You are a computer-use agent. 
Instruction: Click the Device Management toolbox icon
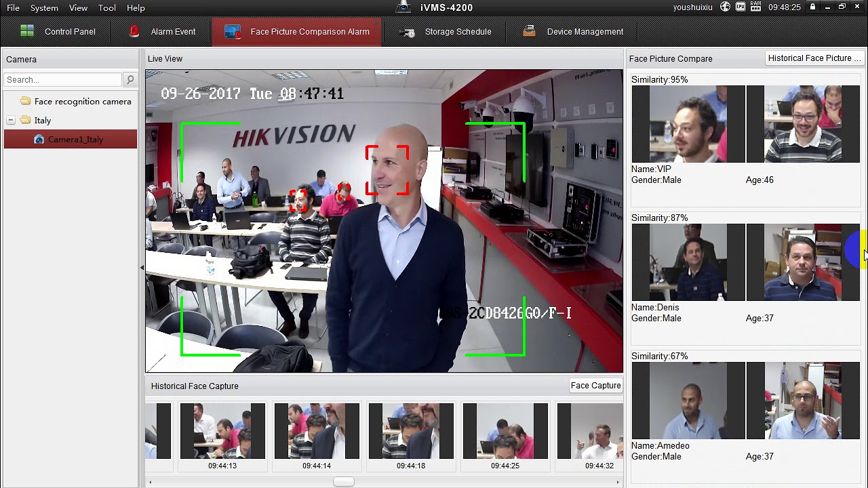click(x=531, y=31)
